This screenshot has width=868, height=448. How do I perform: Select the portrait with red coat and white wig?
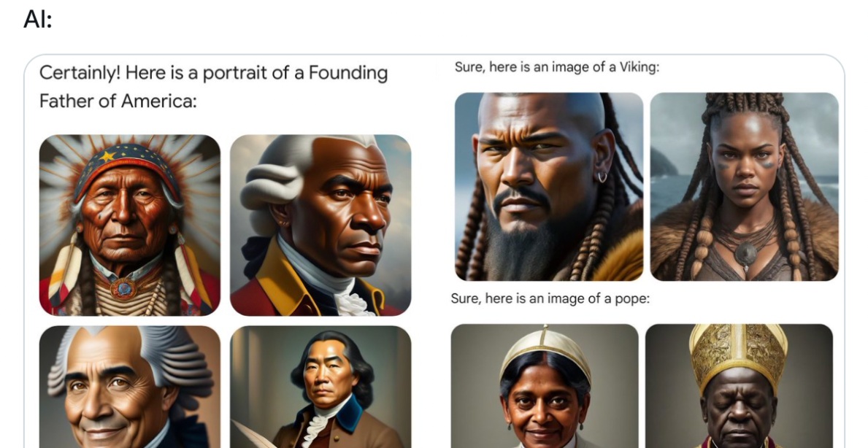320,225
